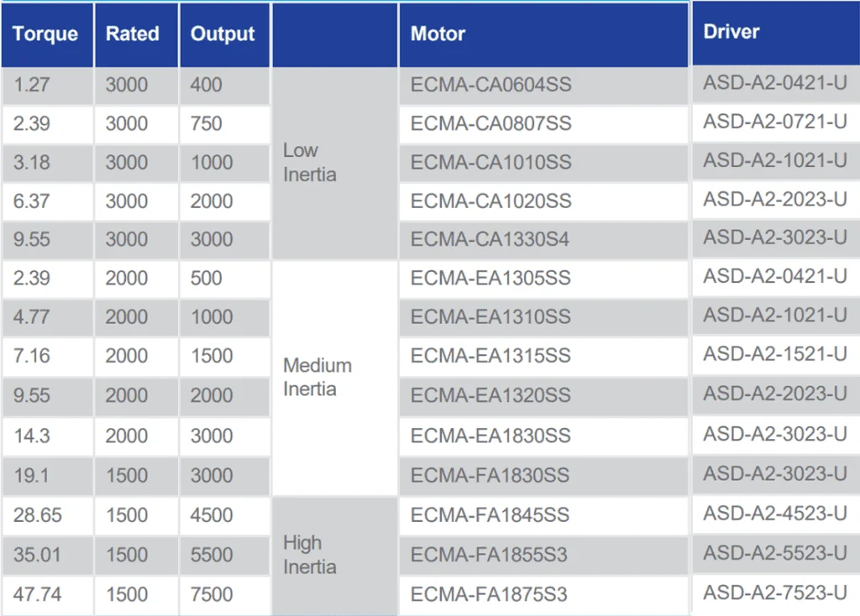860x616 pixels.
Task: Click motor model ECMA-FA1875S3
Action: 489,595
